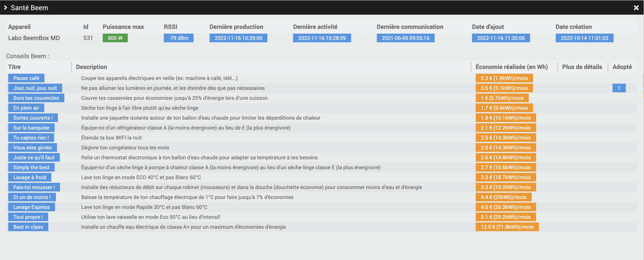
Task: Select device name Labo BeemBox MD
Action: (x=34, y=38)
